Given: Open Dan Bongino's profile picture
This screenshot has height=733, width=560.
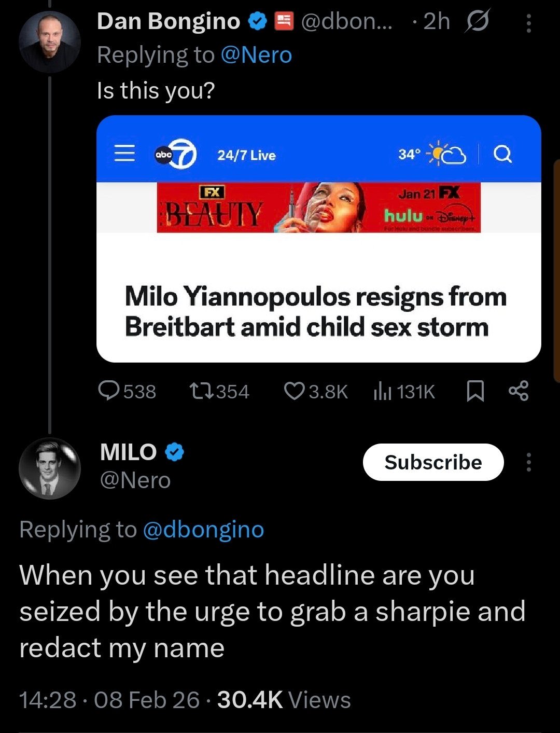Looking at the screenshot, I should 50,41.
